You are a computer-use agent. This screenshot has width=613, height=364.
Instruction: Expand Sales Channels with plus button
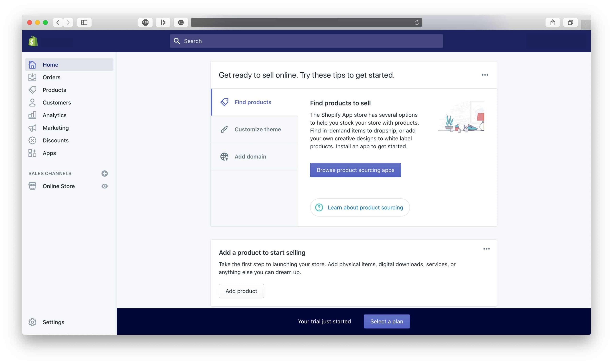104,173
